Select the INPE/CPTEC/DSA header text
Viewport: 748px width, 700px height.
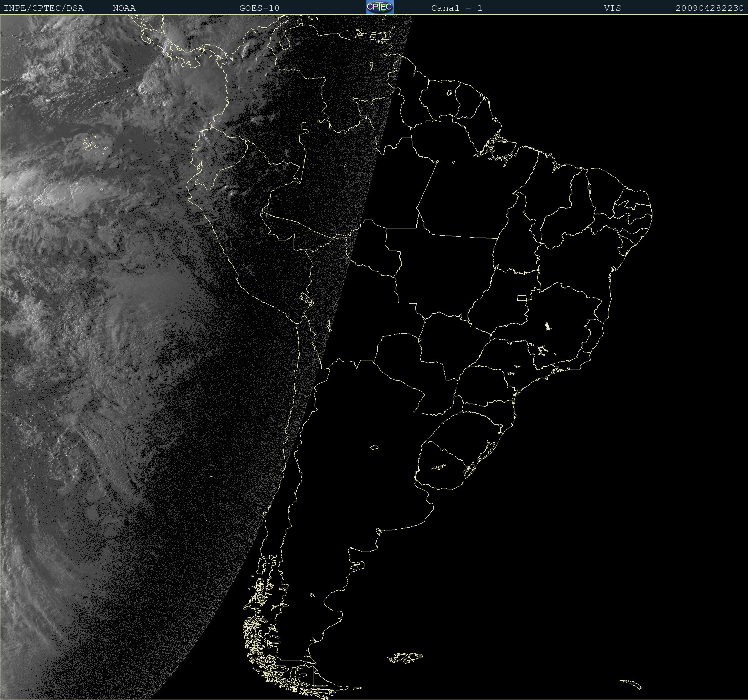(x=44, y=8)
